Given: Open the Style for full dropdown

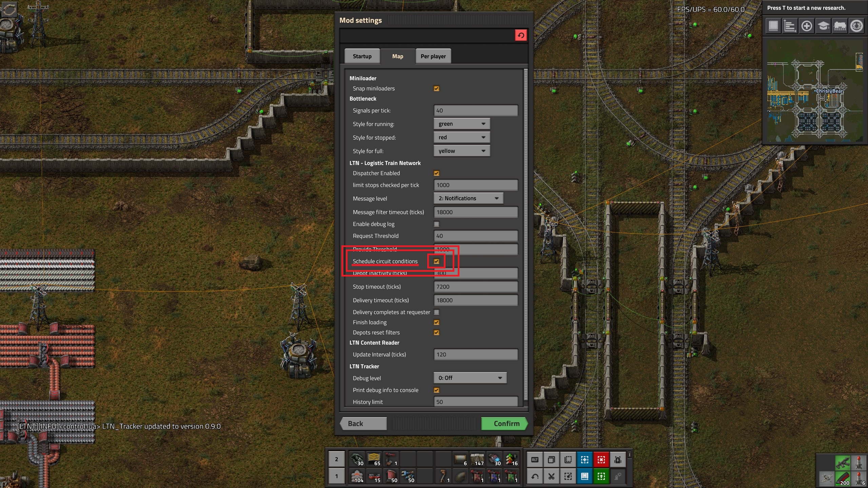Looking at the screenshot, I should [462, 151].
